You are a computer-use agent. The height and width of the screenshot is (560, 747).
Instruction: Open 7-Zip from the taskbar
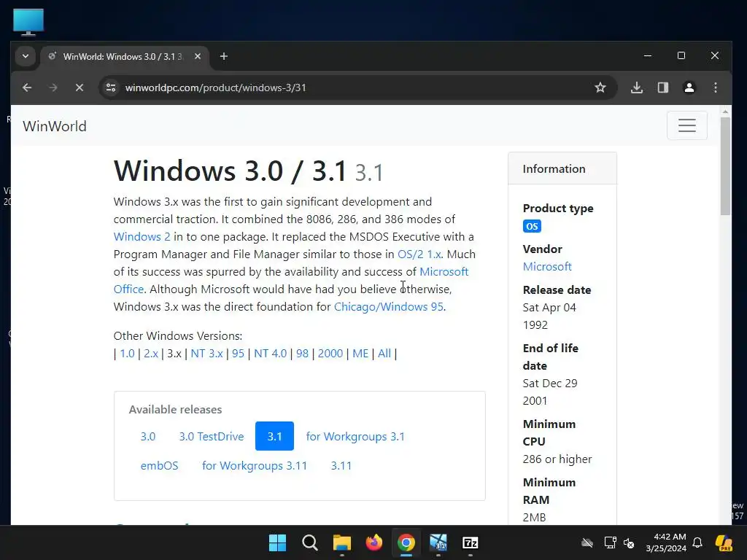[471, 542]
